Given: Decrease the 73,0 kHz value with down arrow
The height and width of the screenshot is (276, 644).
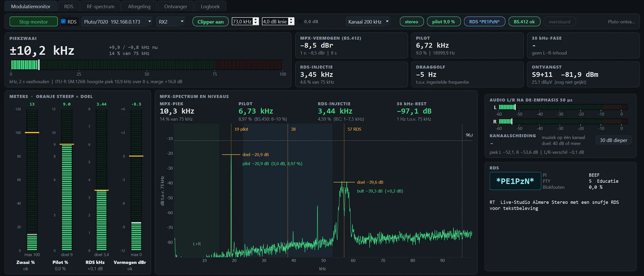Looking at the screenshot, I should [x=256, y=23].
